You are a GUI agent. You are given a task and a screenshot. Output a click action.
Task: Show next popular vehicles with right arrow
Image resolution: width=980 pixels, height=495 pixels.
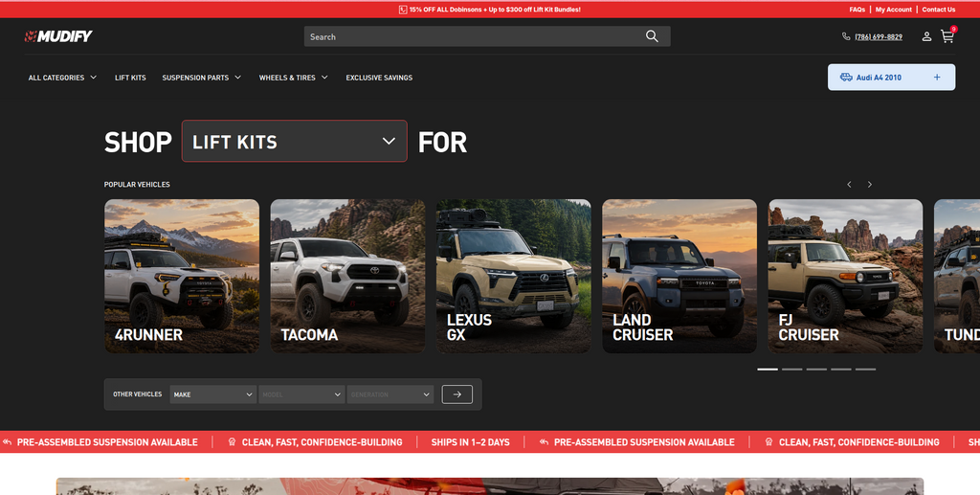pyautogui.click(x=869, y=185)
